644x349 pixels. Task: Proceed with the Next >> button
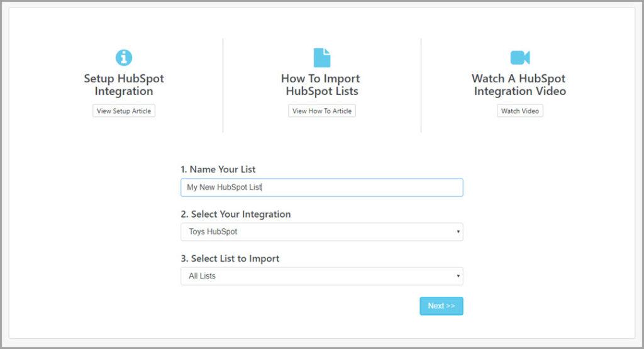(441, 306)
